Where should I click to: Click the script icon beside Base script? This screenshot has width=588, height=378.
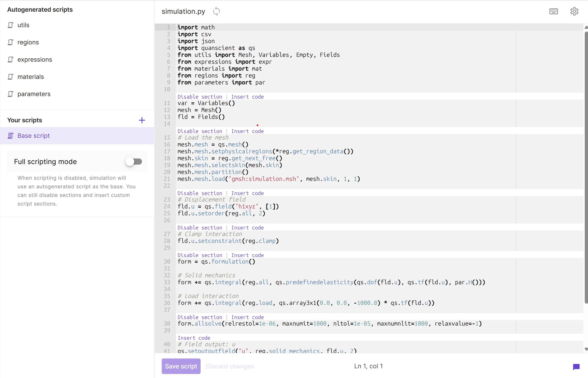click(x=10, y=136)
